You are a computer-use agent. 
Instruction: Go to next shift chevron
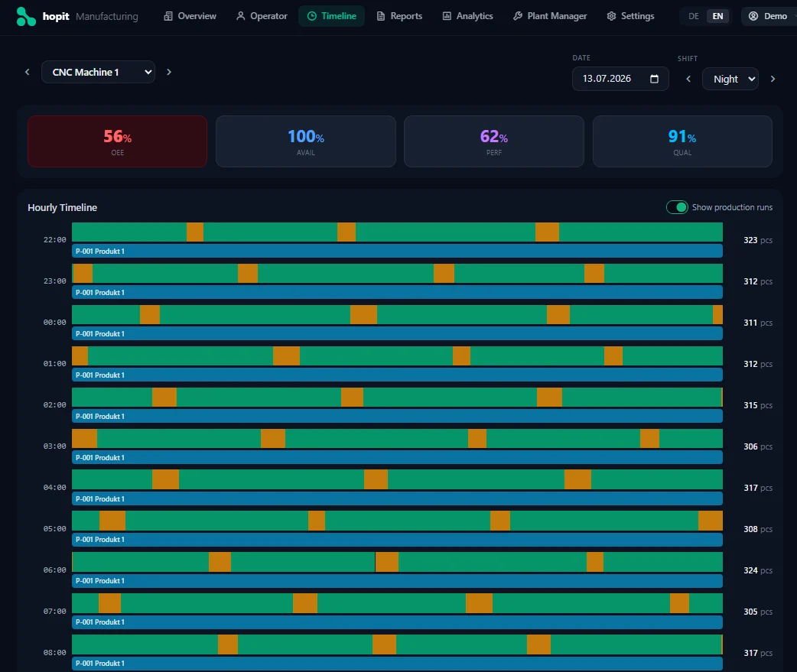pos(773,79)
